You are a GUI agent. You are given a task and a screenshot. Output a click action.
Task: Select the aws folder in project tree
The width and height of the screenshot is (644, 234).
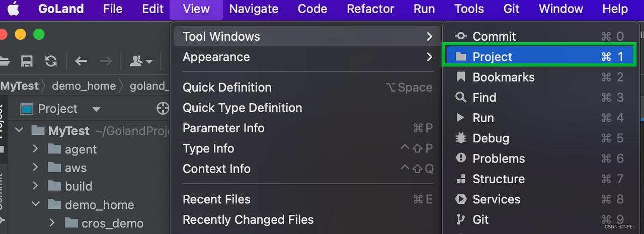point(75,168)
